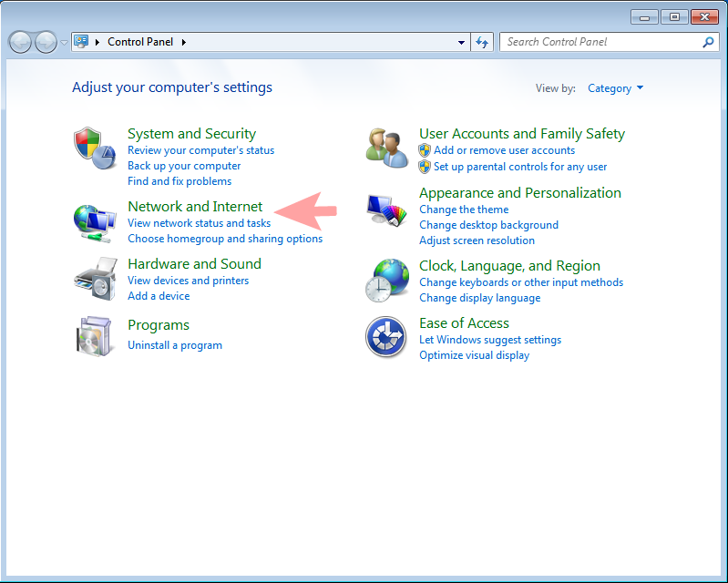Open the Network and Internet globe icon
Image resolution: width=728 pixels, height=583 pixels.
pyautogui.click(x=94, y=223)
